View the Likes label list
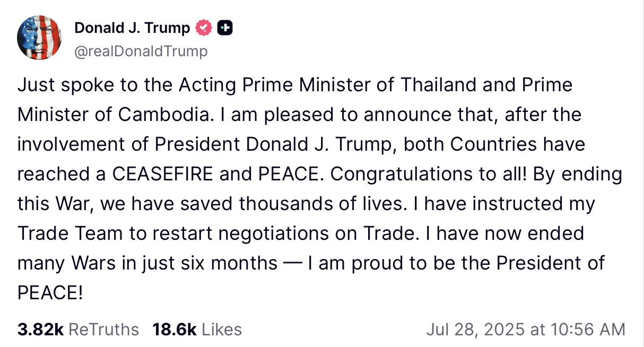The height and width of the screenshot is (347, 644). (x=222, y=329)
